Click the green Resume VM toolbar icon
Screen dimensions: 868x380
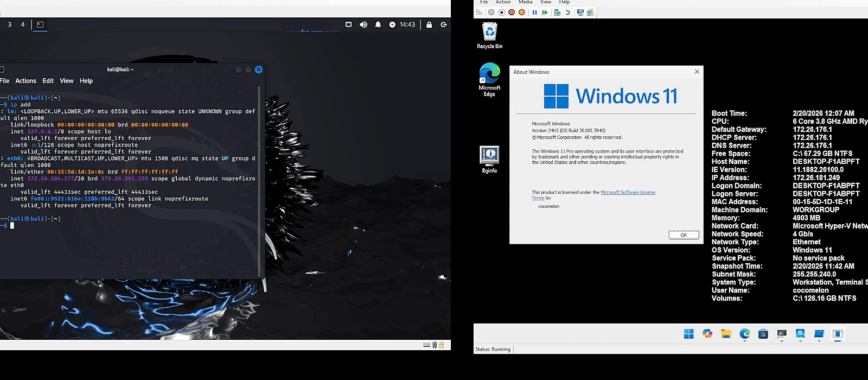point(545,12)
